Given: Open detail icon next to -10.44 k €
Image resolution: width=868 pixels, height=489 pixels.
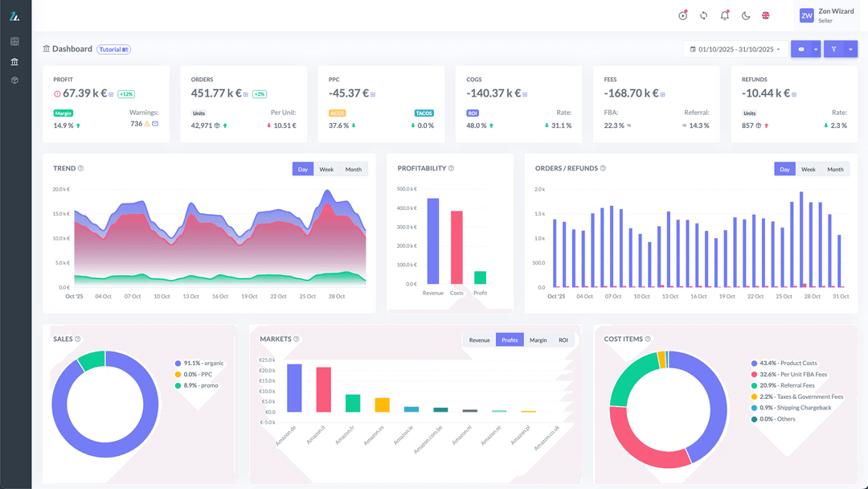Looking at the screenshot, I should tap(794, 95).
